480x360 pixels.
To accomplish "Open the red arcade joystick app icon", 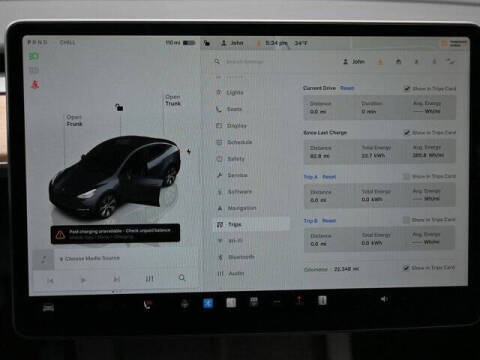I will coord(299,300).
